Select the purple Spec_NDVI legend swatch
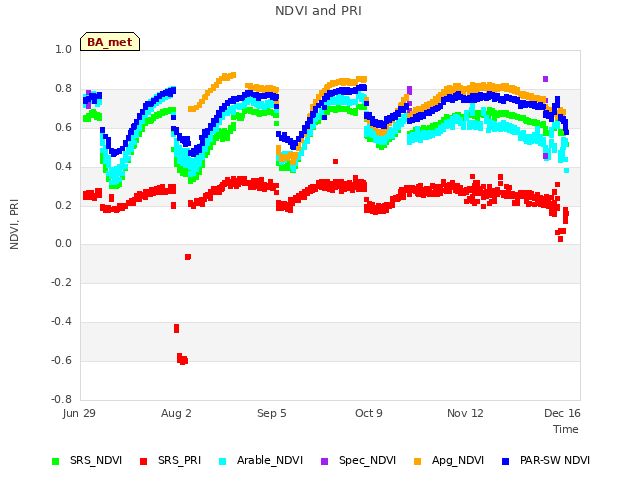Viewport: 640px width, 480px height. pyautogui.click(x=324, y=461)
